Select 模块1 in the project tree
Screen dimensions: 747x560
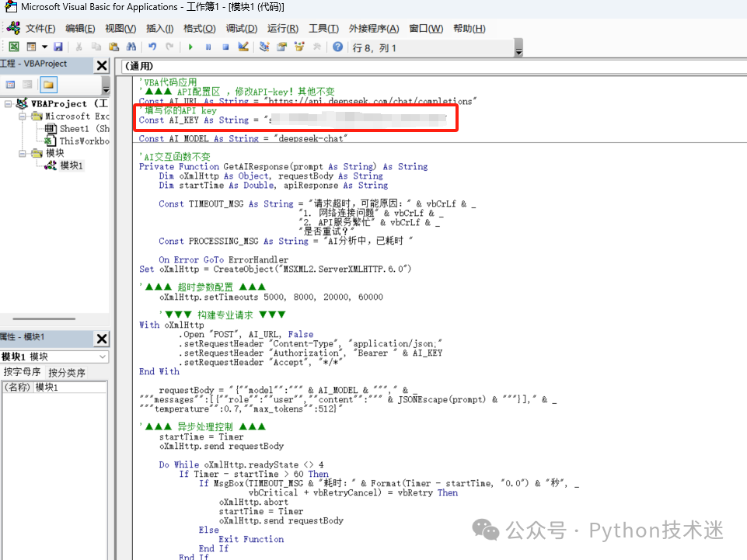[65, 165]
